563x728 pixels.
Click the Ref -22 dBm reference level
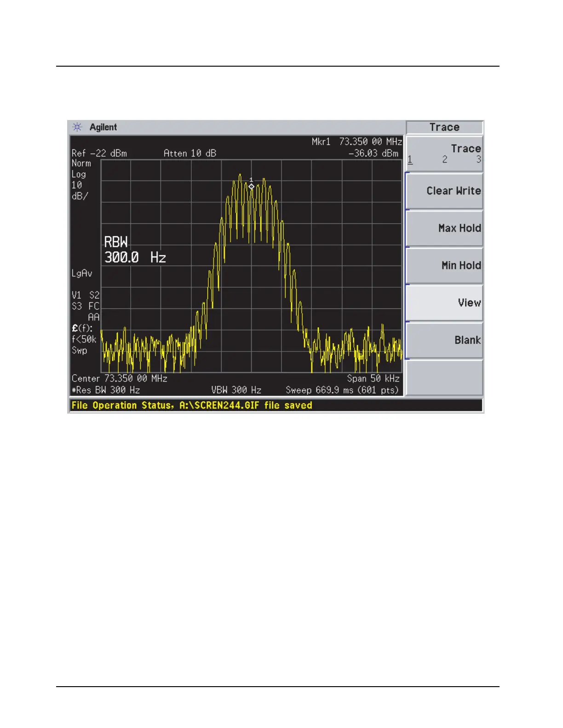tap(99, 153)
